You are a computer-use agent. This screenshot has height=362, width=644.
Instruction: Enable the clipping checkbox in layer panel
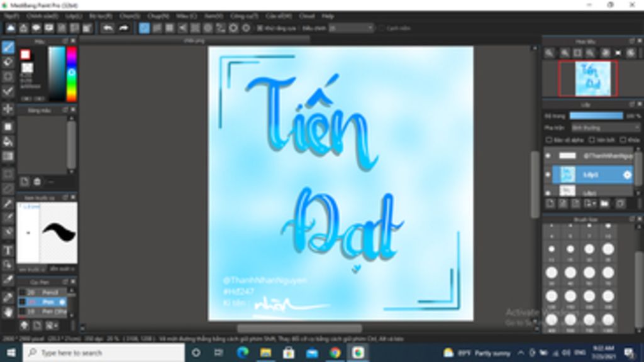[x=592, y=140]
